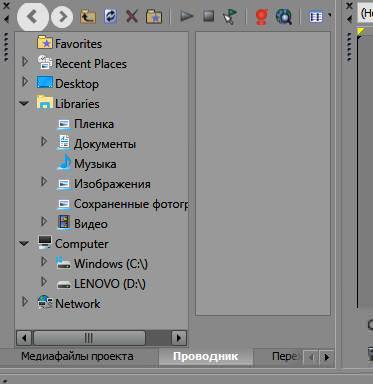Viewport: 373px width, 384px height.
Task: Select the Проводник tab
Action: (205, 356)
